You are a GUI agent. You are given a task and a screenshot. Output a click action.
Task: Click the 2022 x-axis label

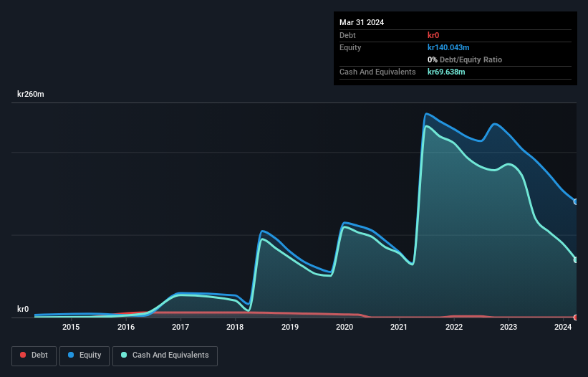454,327
